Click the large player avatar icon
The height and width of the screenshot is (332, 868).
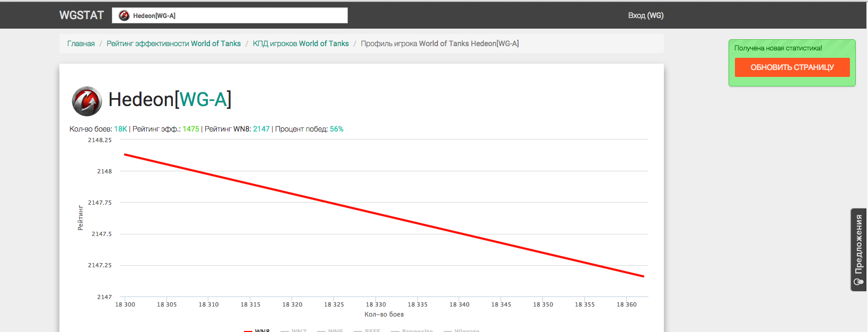[87, 101]
